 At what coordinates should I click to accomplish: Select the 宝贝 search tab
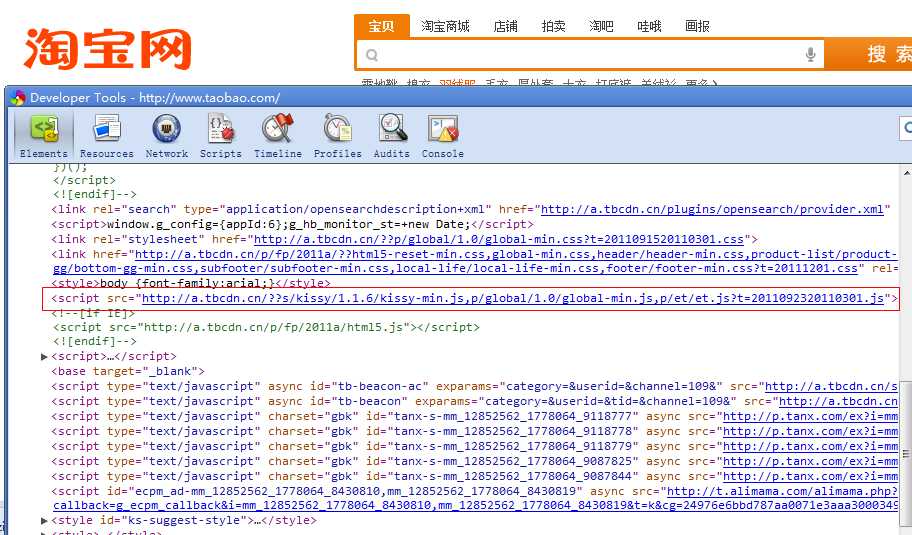[382, 26]
